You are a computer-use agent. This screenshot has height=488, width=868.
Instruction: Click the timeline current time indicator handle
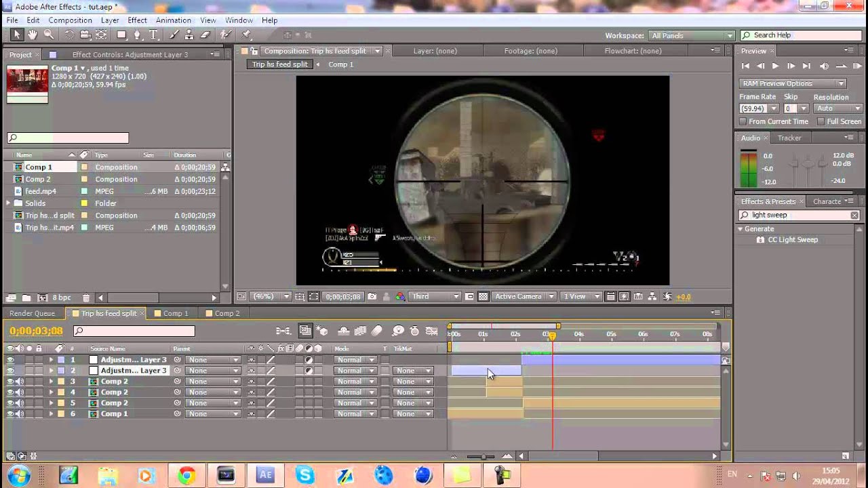pos(552,335)
